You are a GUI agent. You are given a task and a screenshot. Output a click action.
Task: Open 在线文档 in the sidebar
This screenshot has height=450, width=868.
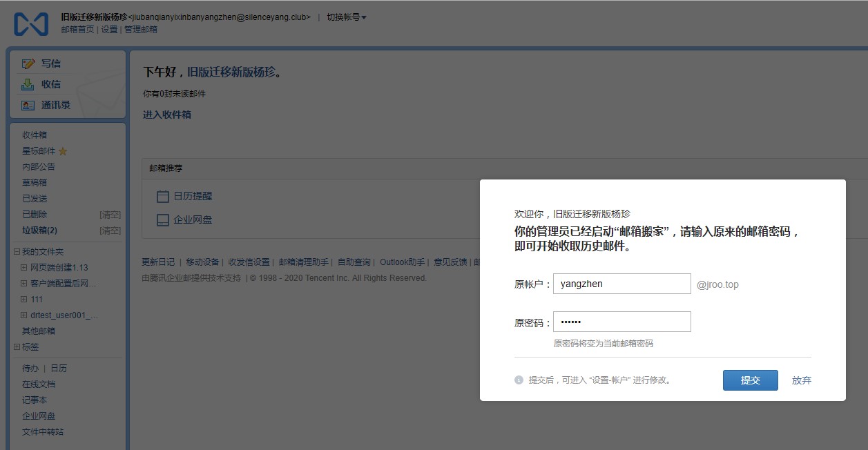pos(39,384)
